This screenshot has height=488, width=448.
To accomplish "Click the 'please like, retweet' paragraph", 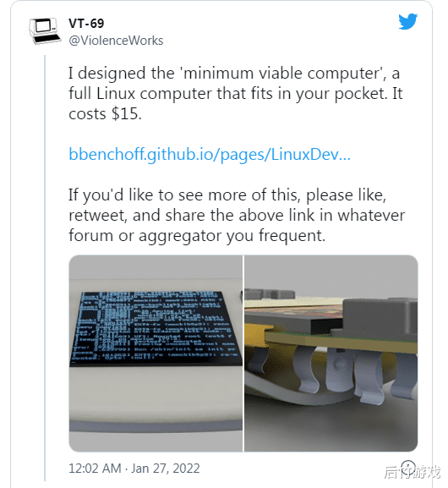I will tap(237, 215).
